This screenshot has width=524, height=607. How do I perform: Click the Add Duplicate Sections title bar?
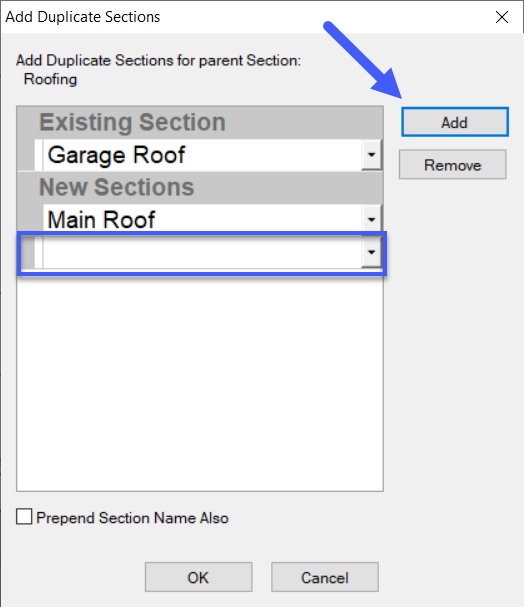(248, 17)
